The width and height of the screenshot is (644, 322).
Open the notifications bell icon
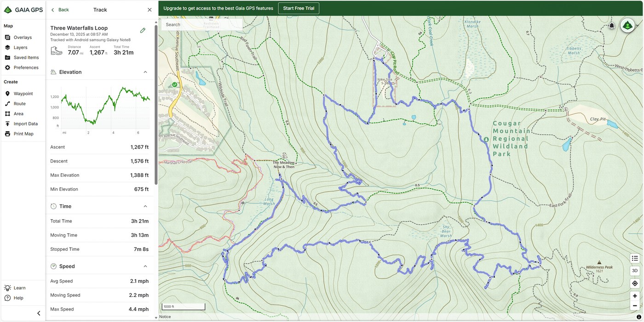(x=611, y=26)
